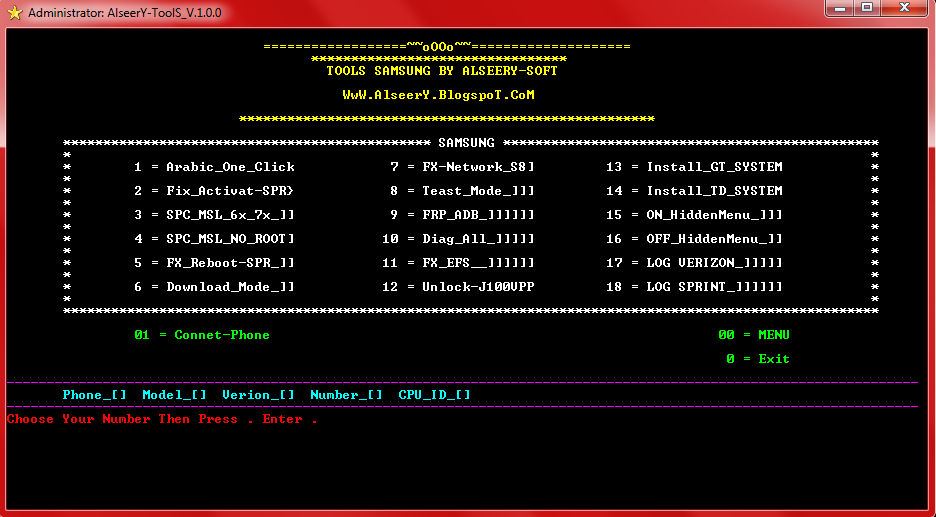Screen dimensions: 936x517
Task: Click the red Choose Your Number prompt
Action: pos(162,419)
